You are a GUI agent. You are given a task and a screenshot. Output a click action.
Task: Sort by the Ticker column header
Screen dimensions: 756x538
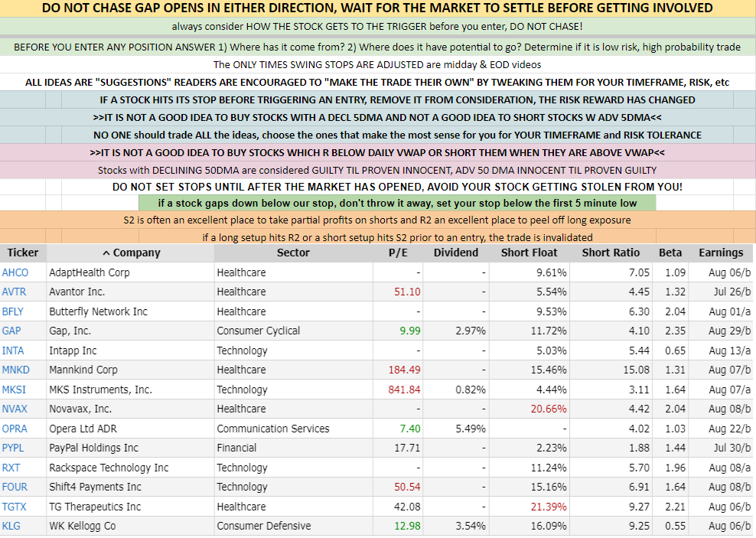(x=23, y=253)
